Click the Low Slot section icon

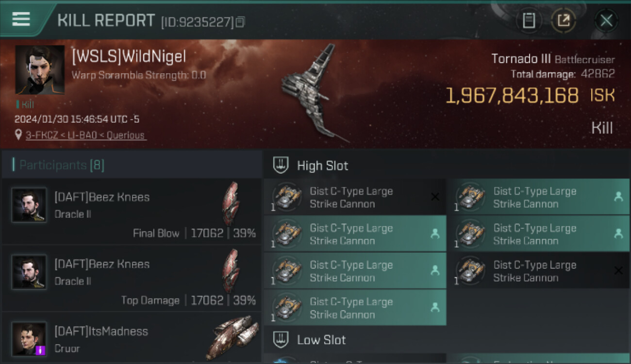click(281, 339)
